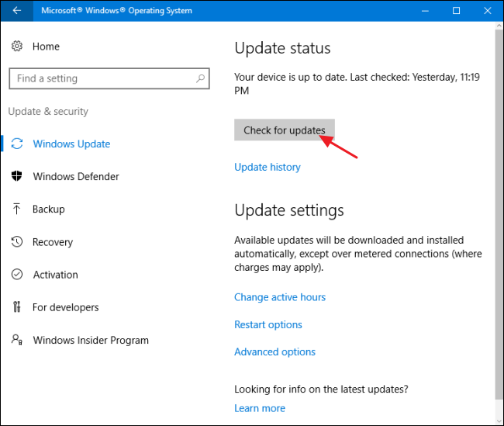Click the Windows Insider Program person icon
Viewport: 504px width, 426px height.
click(17, 339)
